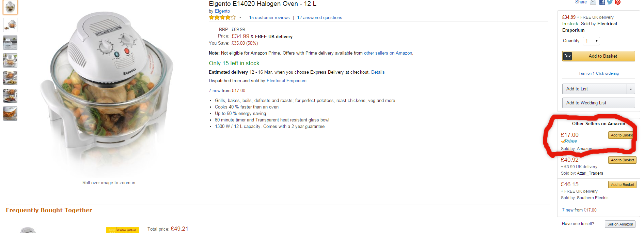Select the third product thumbnail image
Screen dimensions: 644x233
(10, 43)
